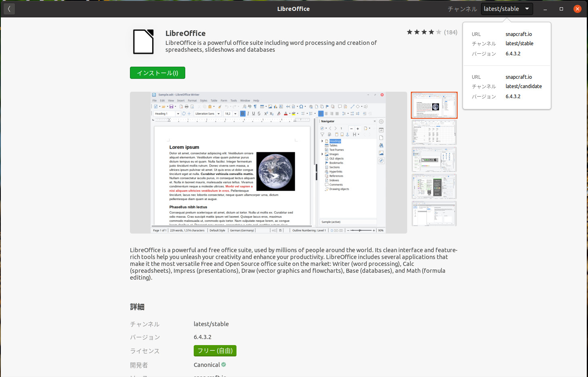Choose the latest/stable channel entry in popover
Image resolution: width=588 pixels, height=377 pixels.
pos(507,44)
